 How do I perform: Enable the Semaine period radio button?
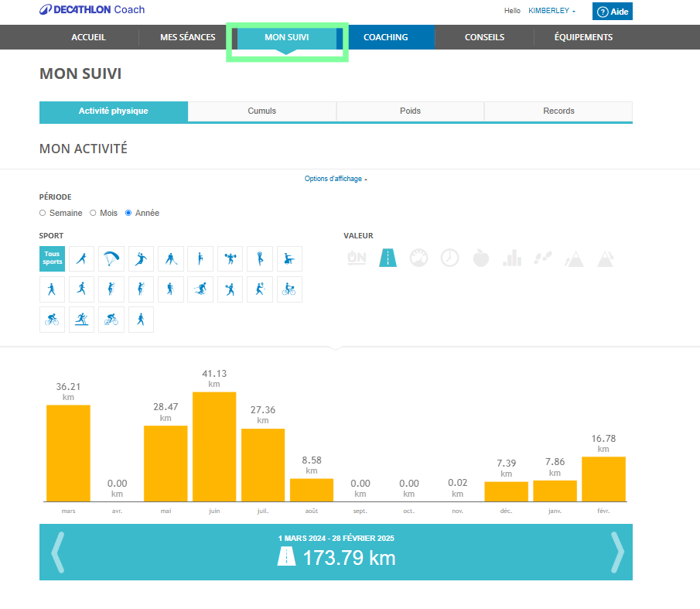pyautogui.click(x=43, y=213)
